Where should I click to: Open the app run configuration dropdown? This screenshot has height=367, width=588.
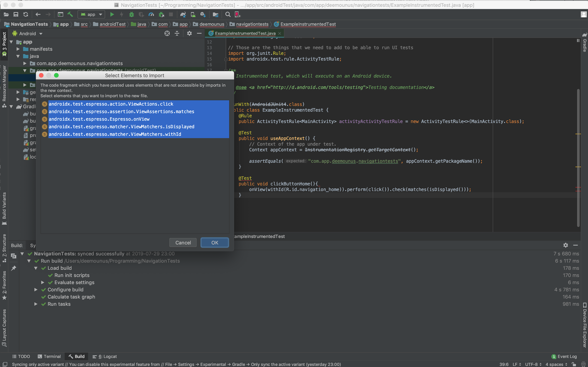tap(91, 15)
